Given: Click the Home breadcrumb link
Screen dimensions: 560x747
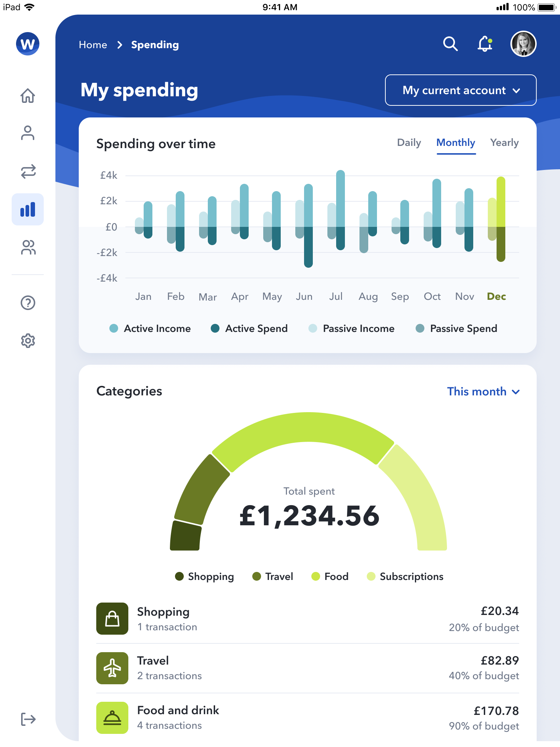Looking at the screenshot, I should (93, 45).
